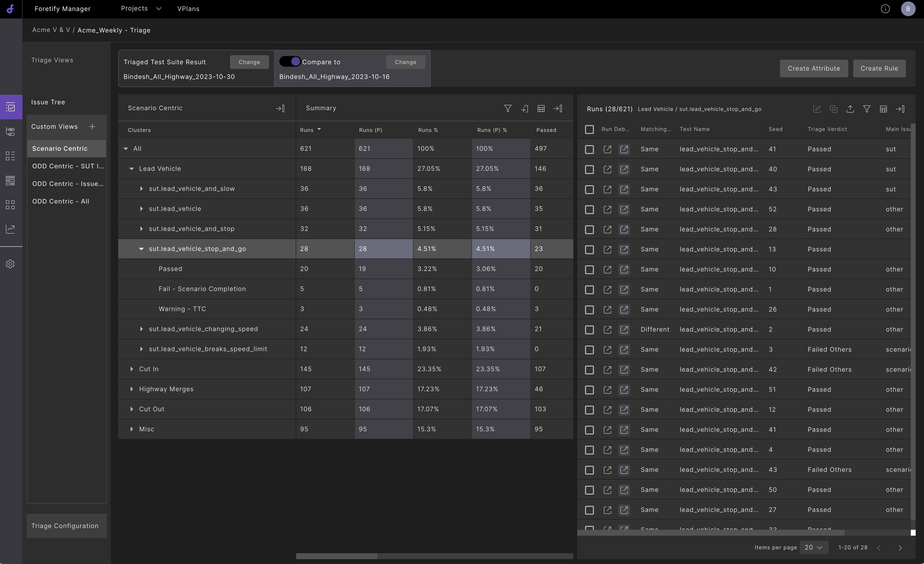Add a custom view with plus icon
The height and width of the screenshot is (564, 924).
tap(92, 126)
